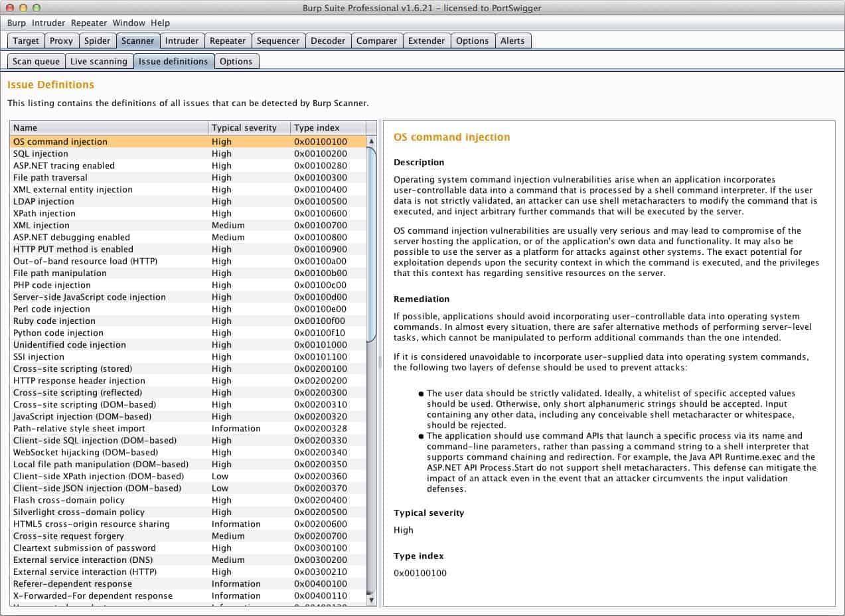Open the Intruder main tab
Viewport: 845px width, 616px height.
tap(182, 40)
